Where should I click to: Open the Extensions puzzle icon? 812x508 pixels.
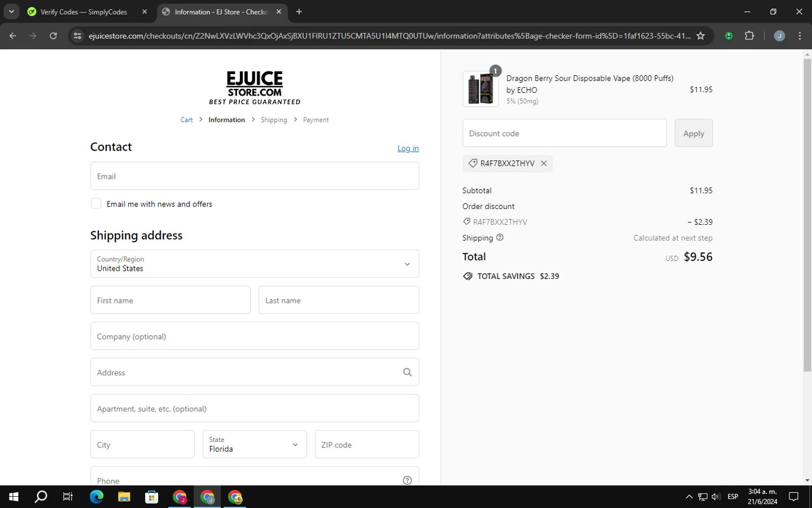pyautogui.click(x=749, y=36)
